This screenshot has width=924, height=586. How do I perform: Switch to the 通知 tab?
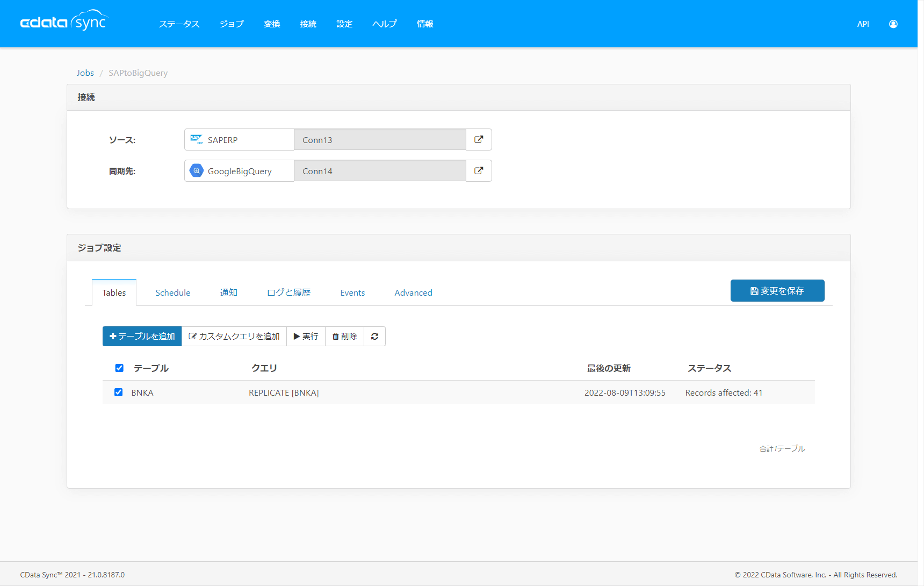tap(228, 292)
